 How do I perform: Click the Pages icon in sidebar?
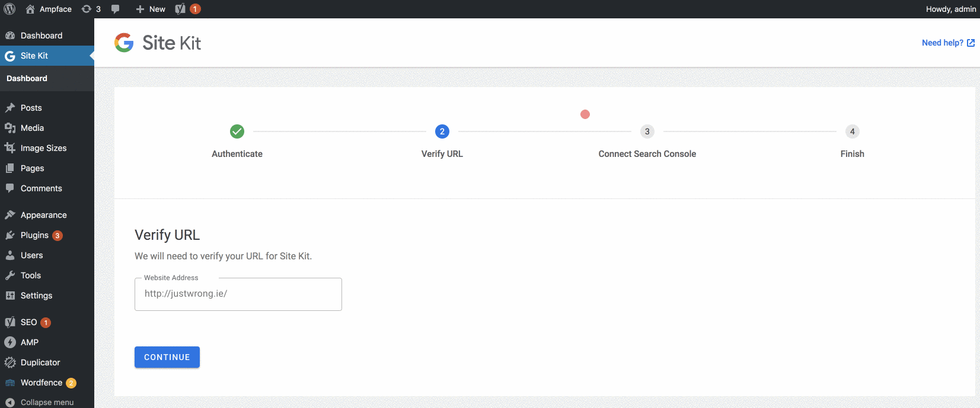pos(10,168)
